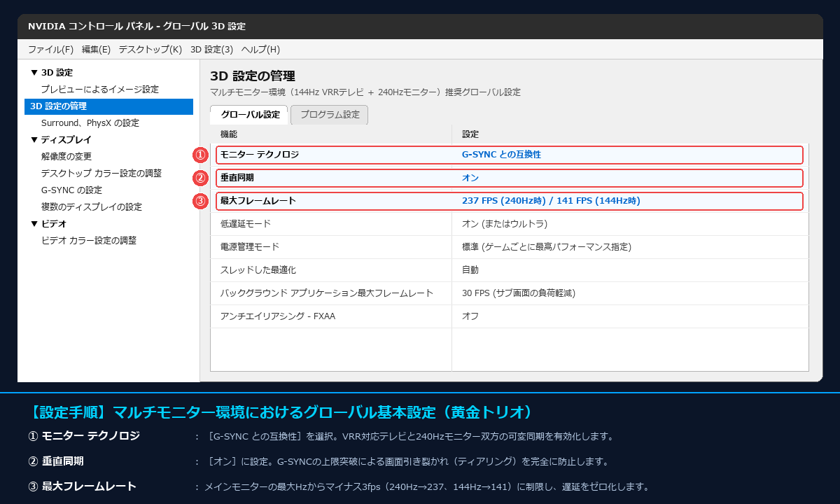The height and width of the screenshot is (504, 840).
Task: Change the 電源管理モード value 標準
Action: (547, 247)
